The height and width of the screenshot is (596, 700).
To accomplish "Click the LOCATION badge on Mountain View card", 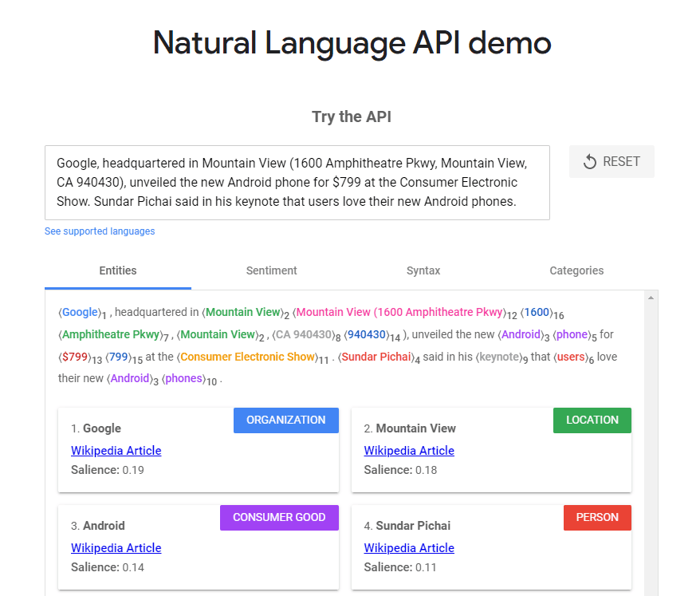I will coord(592,420).
